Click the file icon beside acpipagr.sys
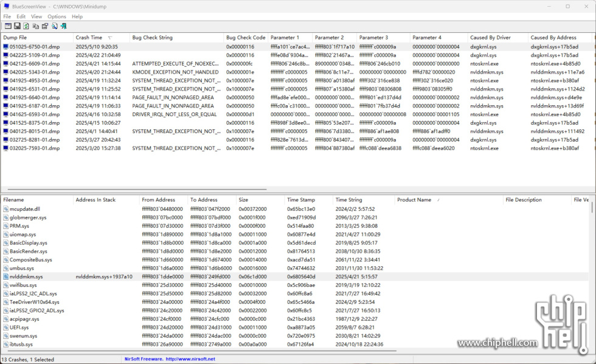The height and width of the screenshot is (364, 596). pos(5,319)
